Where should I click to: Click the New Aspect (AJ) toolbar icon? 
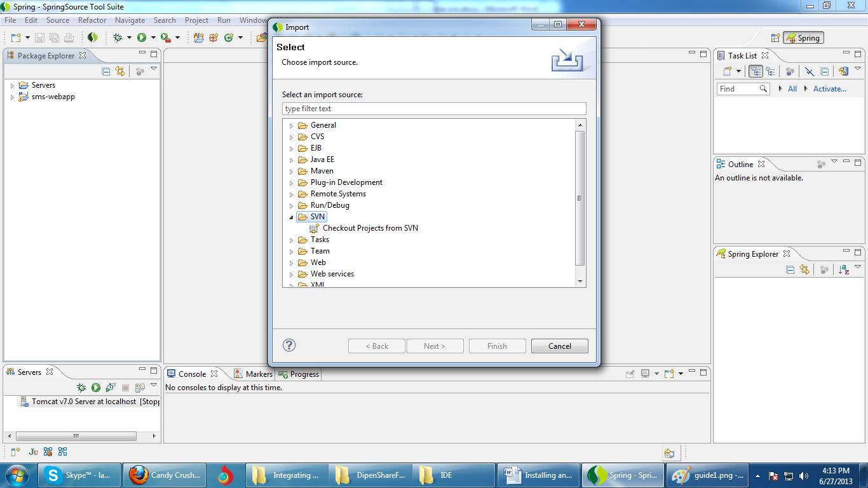[x=199, y=37]
